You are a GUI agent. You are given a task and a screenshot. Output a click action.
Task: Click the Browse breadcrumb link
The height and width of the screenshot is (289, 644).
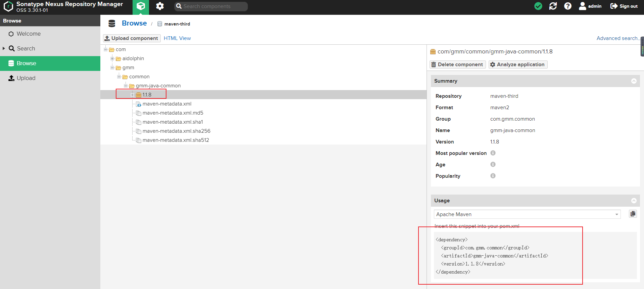134,23
